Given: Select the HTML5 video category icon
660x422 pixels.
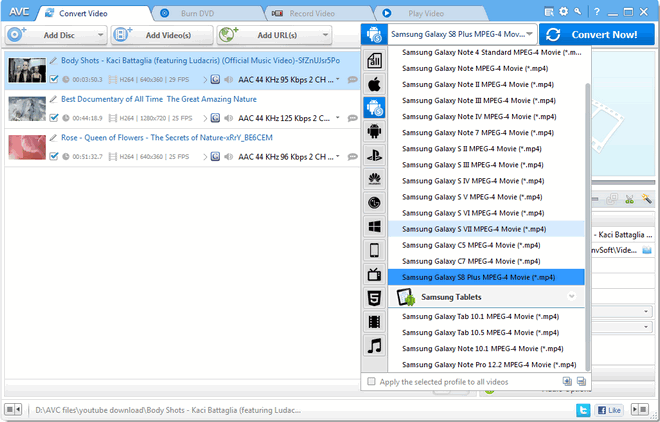Looking at the screenshot, I should pyautogui.click(x=374, y=298).
